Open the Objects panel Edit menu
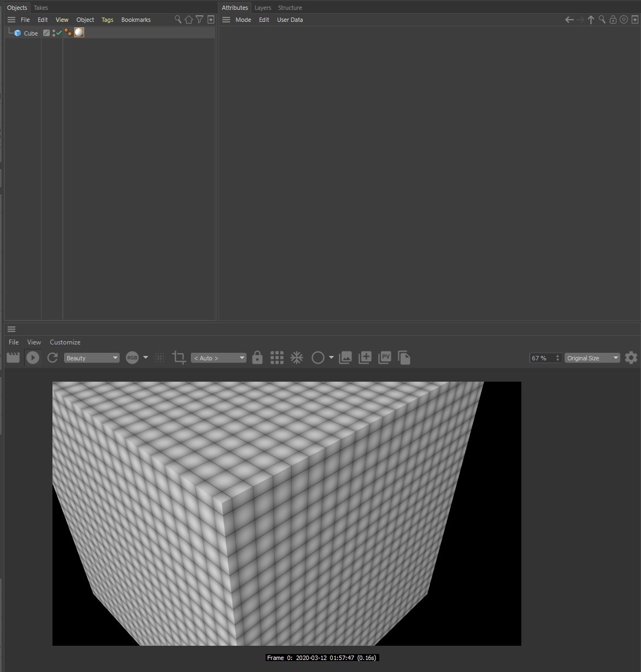Screen dimensions: 641x672 (43, 20)
